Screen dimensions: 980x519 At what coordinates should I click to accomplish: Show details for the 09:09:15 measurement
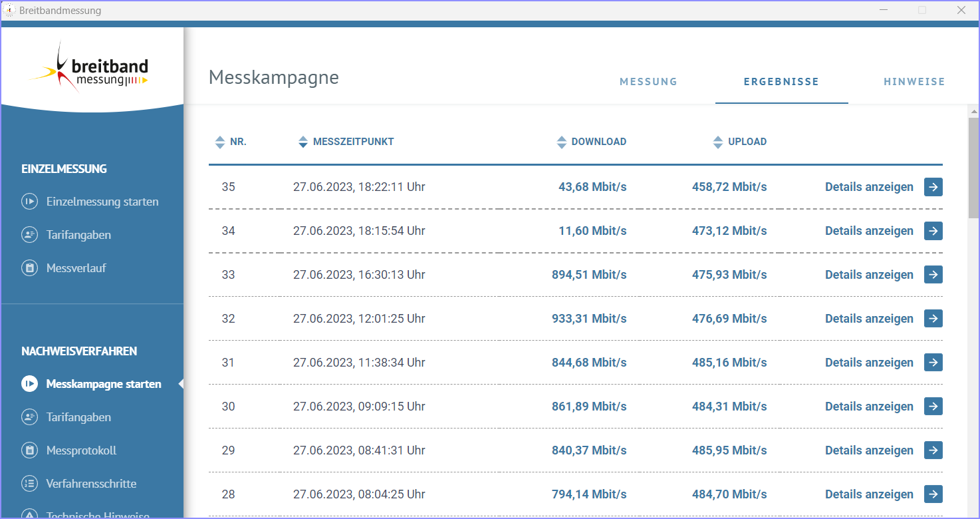[869, 407]
